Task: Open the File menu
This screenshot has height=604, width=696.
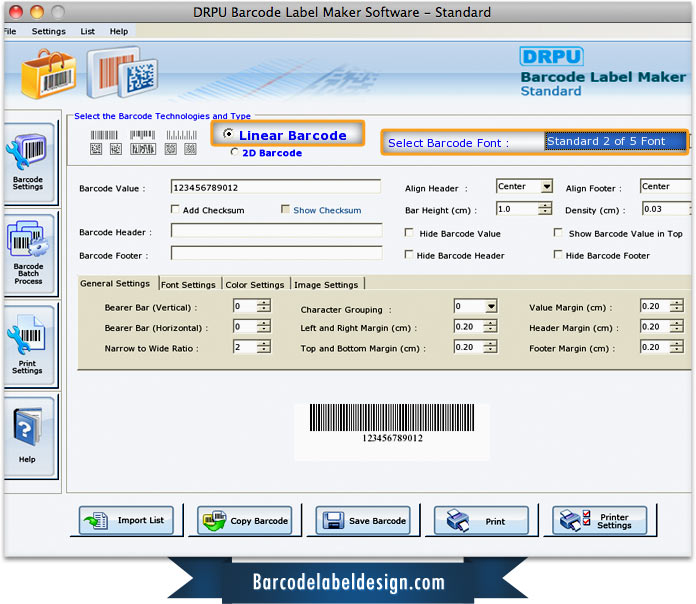Action: (10, 31)
